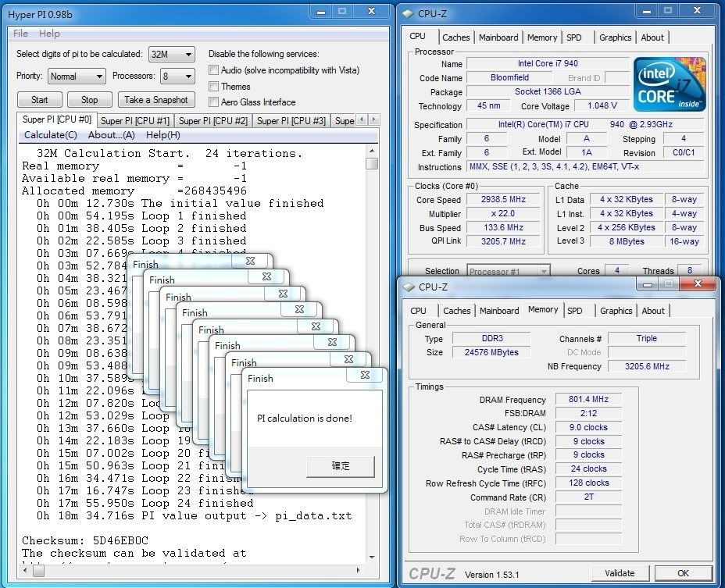The image size is (725, 588).
Task: Click OK button in CPU-Z Memory window
Action: click(683, 573)
